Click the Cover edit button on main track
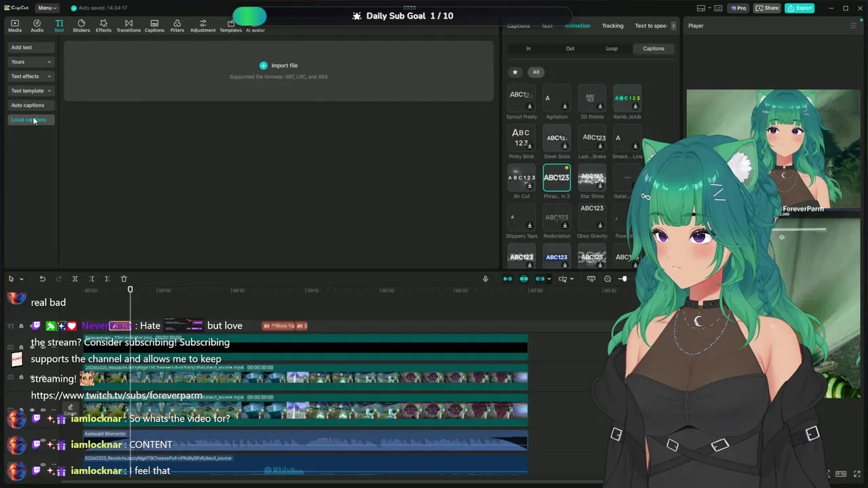The image size is (868, 488). pyautogui.click(x=71, y=409)
